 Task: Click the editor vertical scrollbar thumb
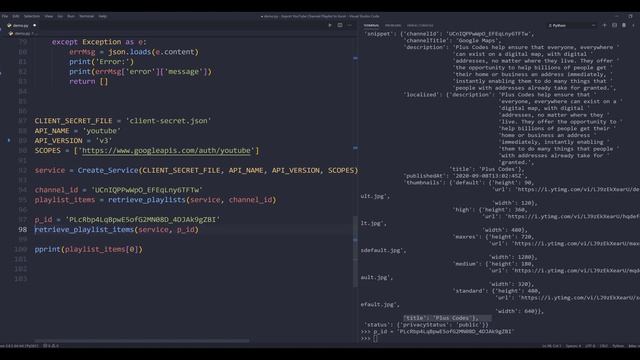356,251
